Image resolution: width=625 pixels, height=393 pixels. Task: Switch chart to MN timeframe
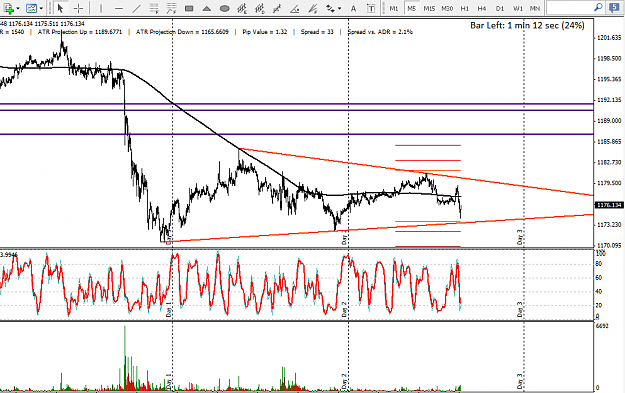535,8
